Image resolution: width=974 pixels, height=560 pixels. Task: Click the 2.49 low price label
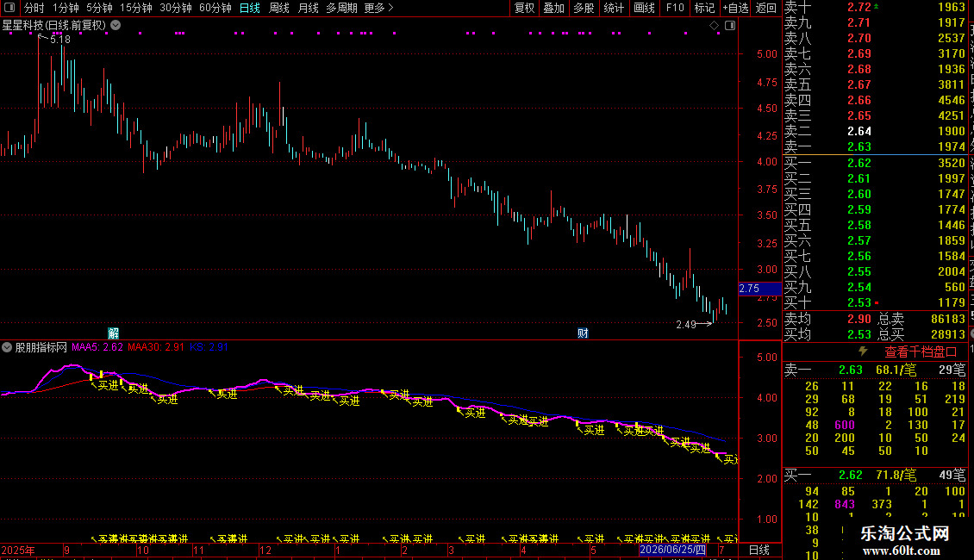click(686, 324)
